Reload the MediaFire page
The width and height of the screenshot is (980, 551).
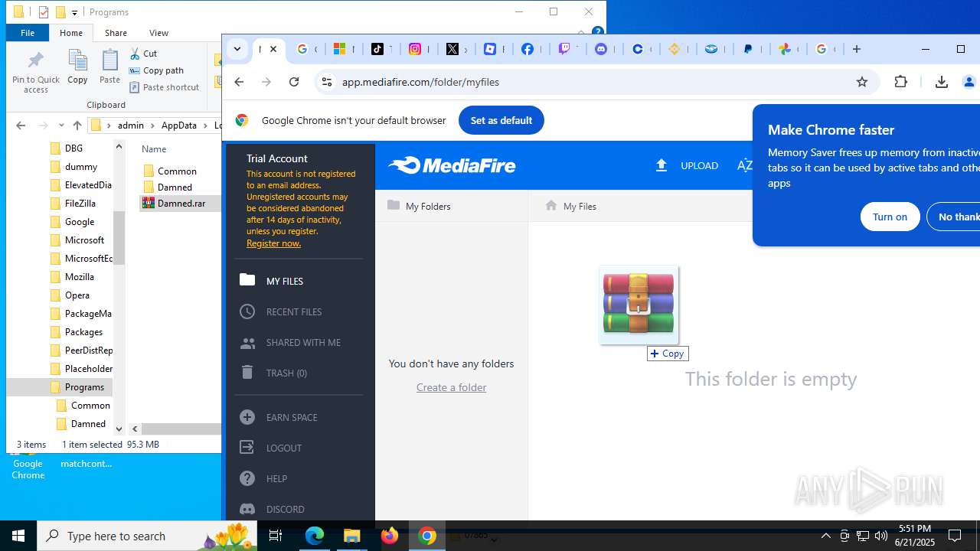pos(294,82)
